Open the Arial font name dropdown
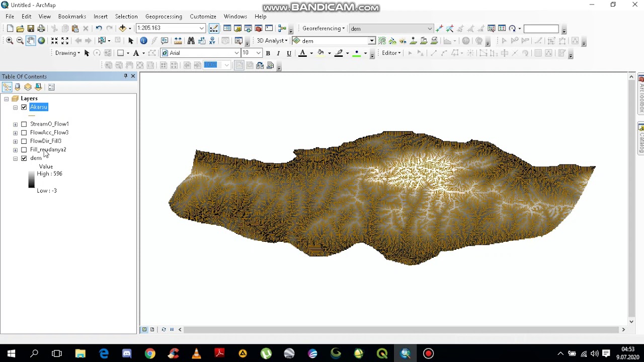 click(x=236, y=53)
